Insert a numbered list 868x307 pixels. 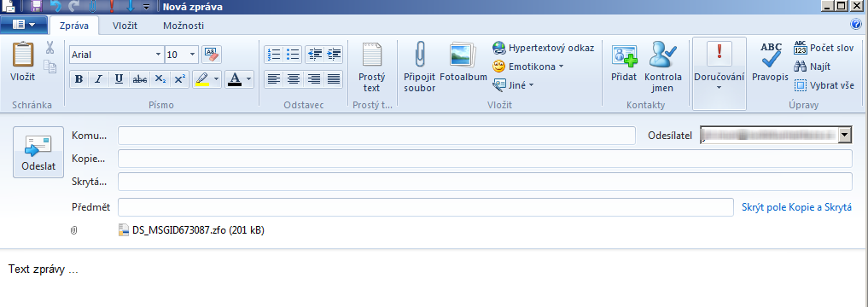[x=273, y=55]
